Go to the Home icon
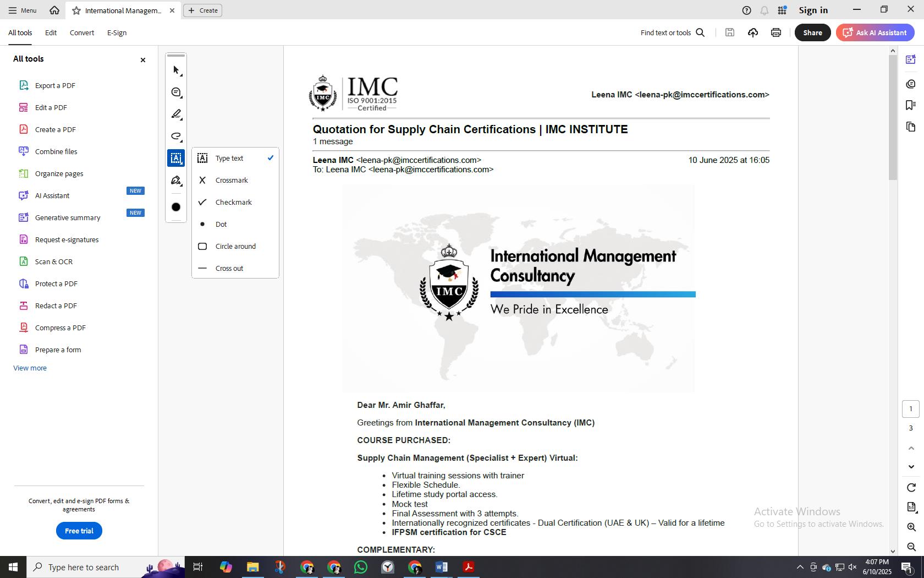This screenshot has height=578, width=924. 54,10
